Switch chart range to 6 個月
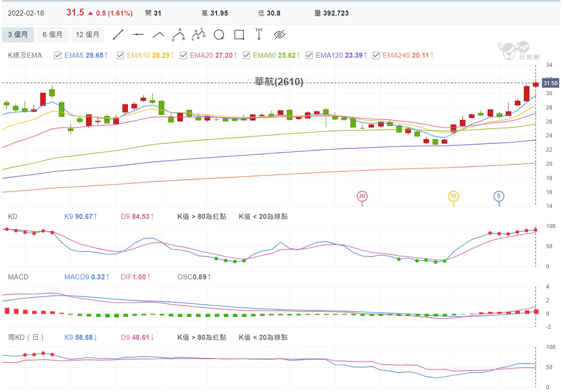The width and height of the screenshot is (563, 392). click(52, 35)
